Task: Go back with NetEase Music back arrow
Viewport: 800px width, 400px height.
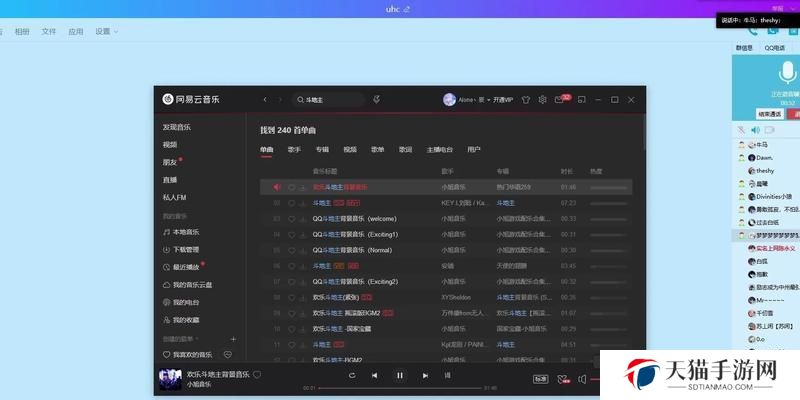Action: (x=265, y=100)
